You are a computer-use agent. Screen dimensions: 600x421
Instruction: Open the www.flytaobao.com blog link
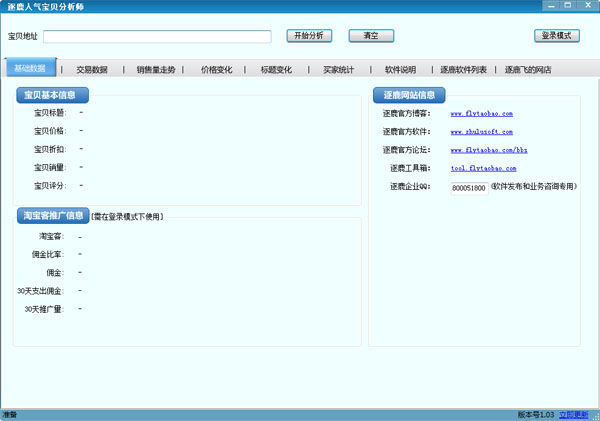point(482,114)
